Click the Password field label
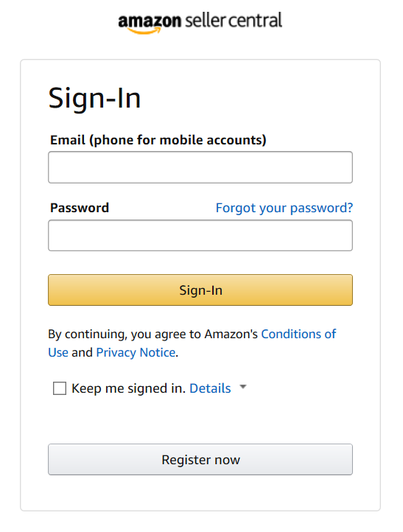The height and width of the screenshot is (532, 403). tap(80, 208)
